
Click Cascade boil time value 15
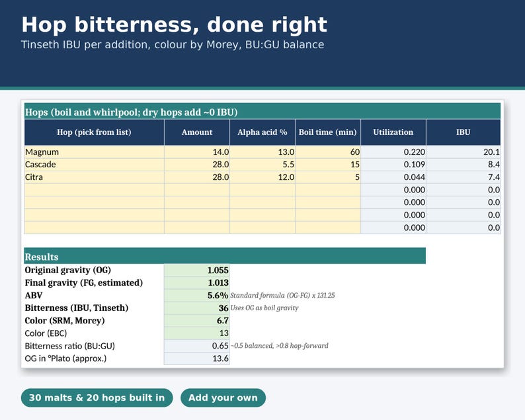328,165
